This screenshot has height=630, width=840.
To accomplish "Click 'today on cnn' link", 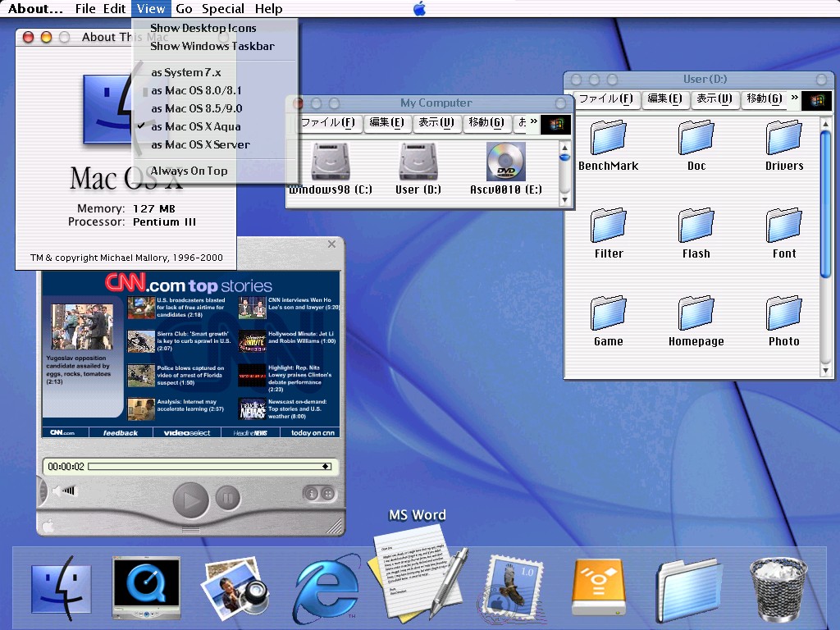I will point(313,433).
